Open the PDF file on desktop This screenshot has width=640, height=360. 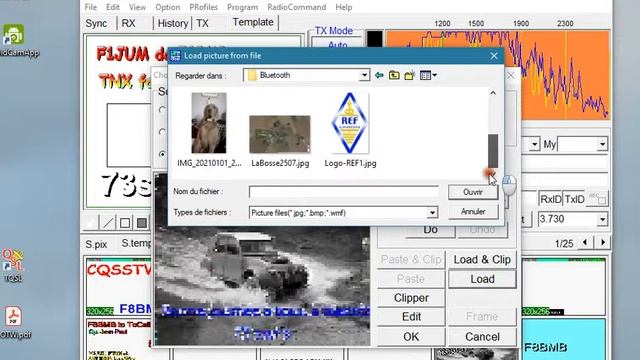click(14, 322)
